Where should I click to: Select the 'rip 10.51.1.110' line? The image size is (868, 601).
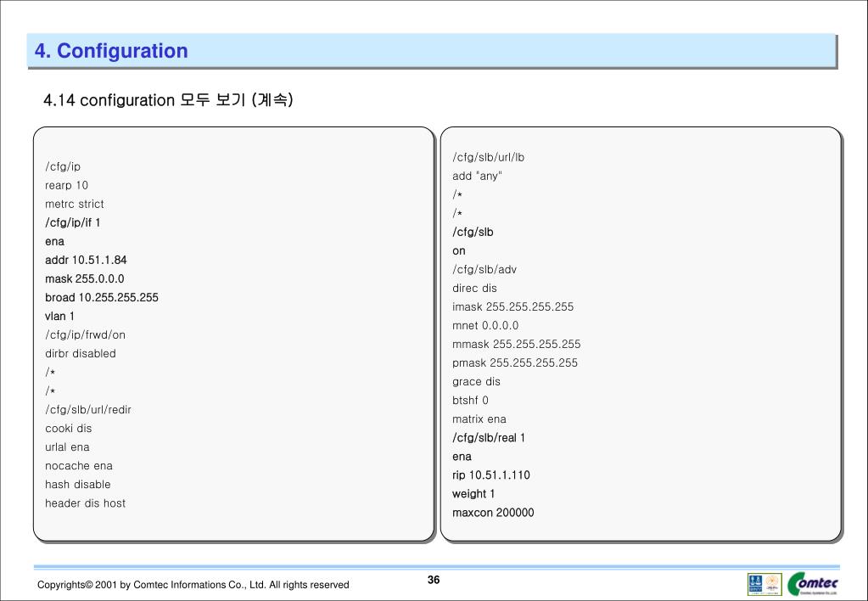tap(491, 475)
